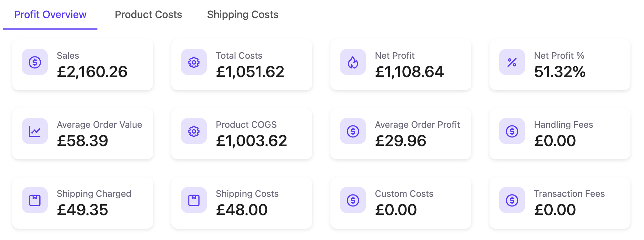
Task: Click the Sales amount £2,160.26
Action: pyautogui.click(x=92, y=72)
